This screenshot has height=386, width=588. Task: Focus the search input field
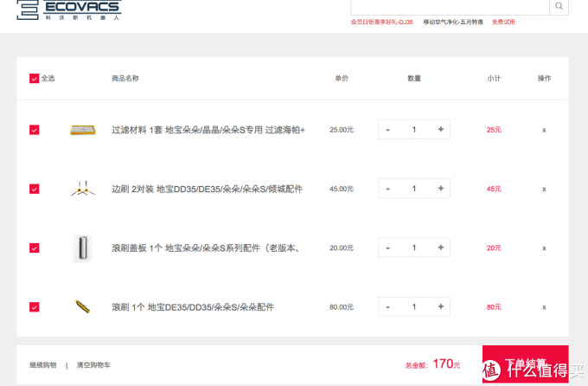tap(450, 6)
